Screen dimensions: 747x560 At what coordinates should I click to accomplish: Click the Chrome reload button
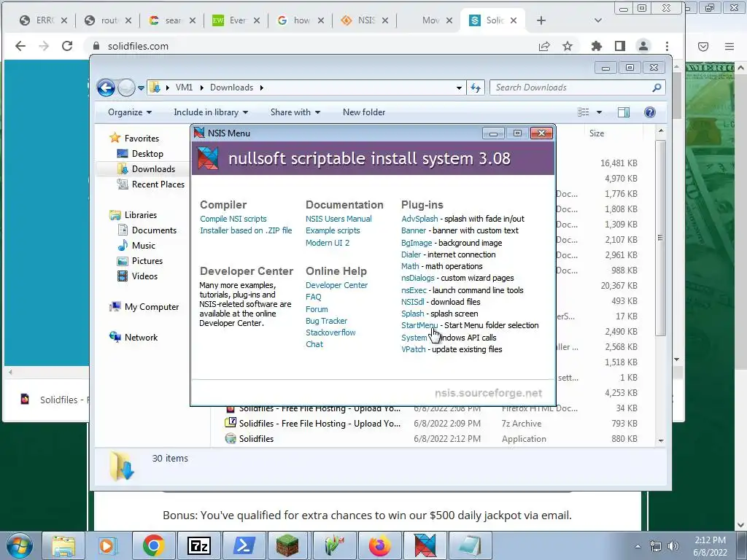pyautogui.click(x=67, y=46)
